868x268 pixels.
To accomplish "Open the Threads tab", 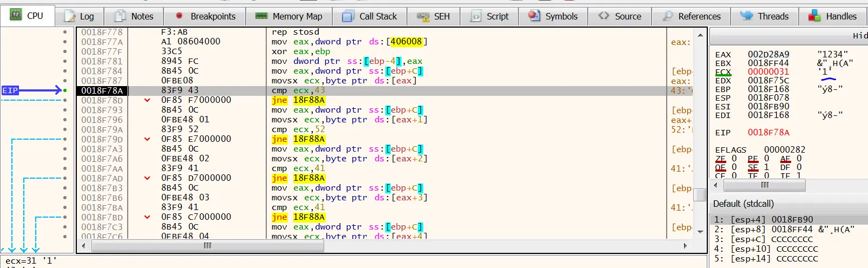I will (765, 16).
